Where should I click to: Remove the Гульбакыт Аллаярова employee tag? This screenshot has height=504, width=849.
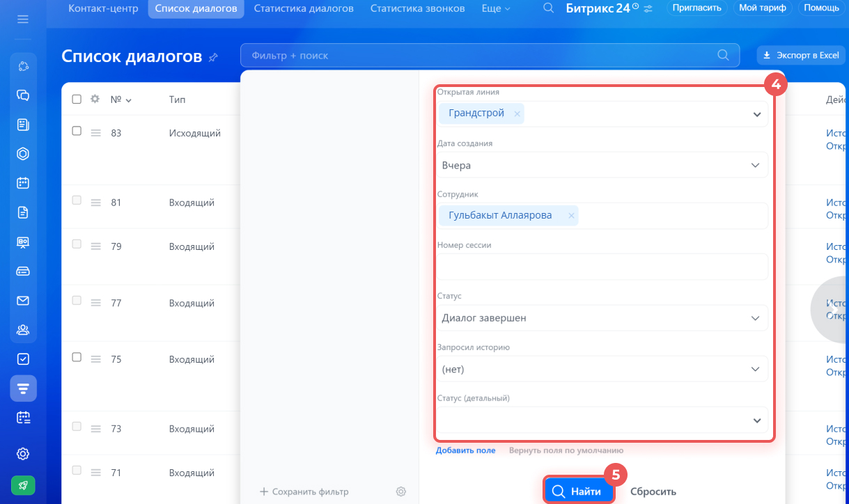571,216
